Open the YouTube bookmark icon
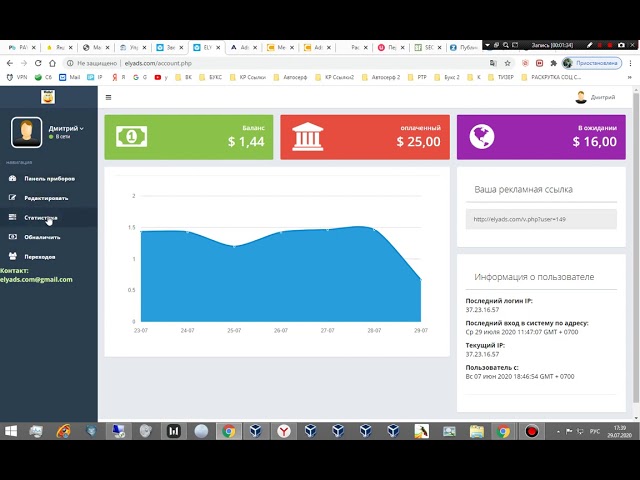The width and height of the screenshot is (640, 480). tap(158, 77)
